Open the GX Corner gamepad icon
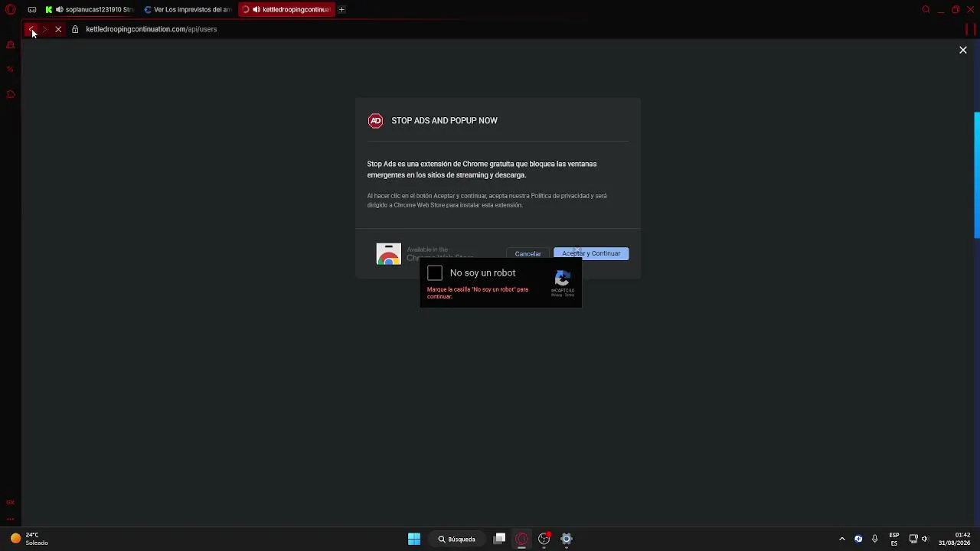 [x=31, y=9]
